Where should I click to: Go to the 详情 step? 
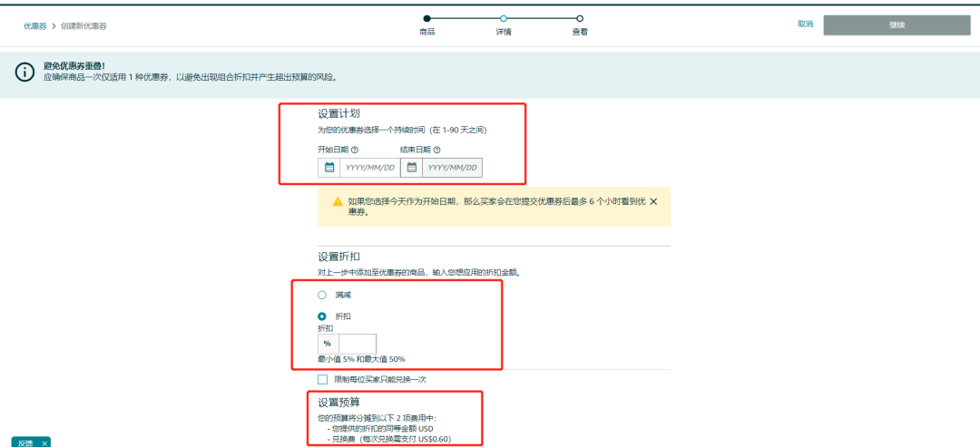[504, 18]
